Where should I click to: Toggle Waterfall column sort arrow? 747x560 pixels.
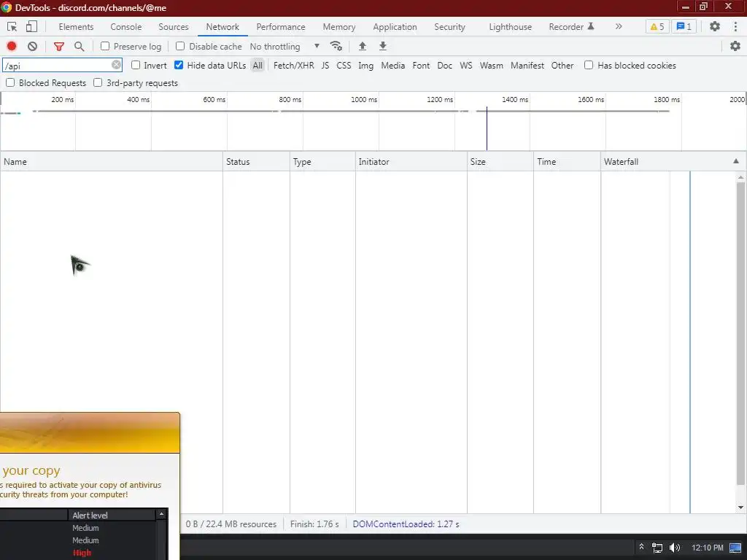[736, 161]
